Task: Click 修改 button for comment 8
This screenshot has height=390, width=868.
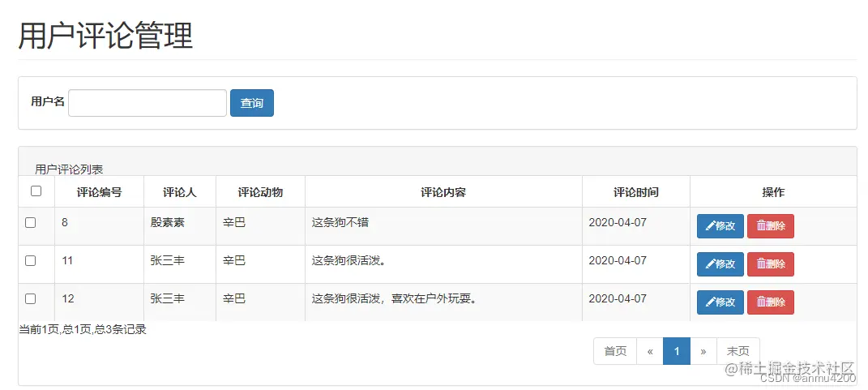Action: point(720,226)
